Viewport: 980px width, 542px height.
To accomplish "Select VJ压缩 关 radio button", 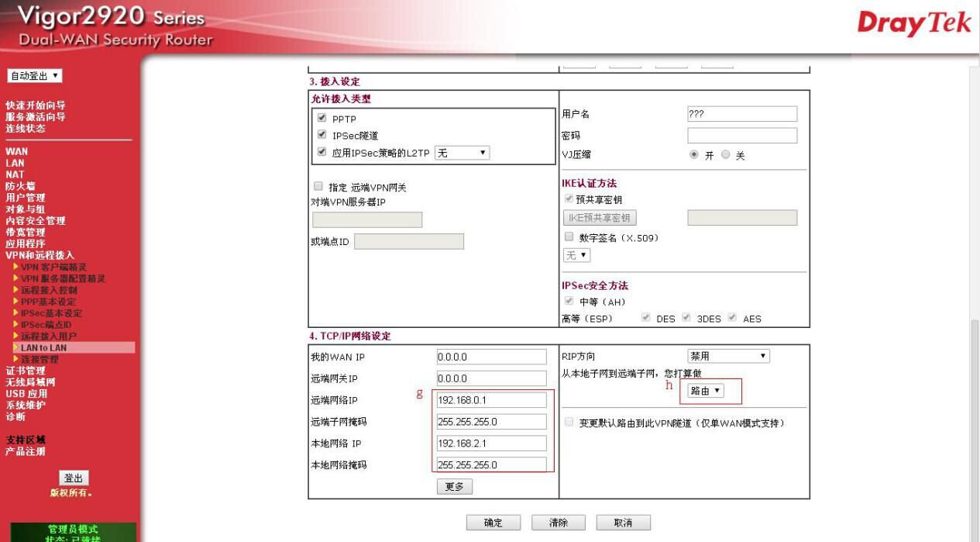I will [x=726, y=155].
